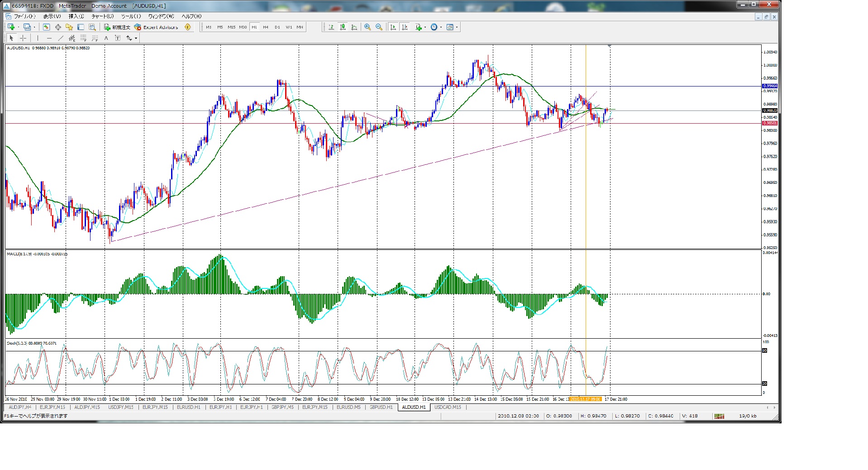This screenshot has width=868, height=470.
Task: Switch timeframe to H4
Action: click(266, 27)
